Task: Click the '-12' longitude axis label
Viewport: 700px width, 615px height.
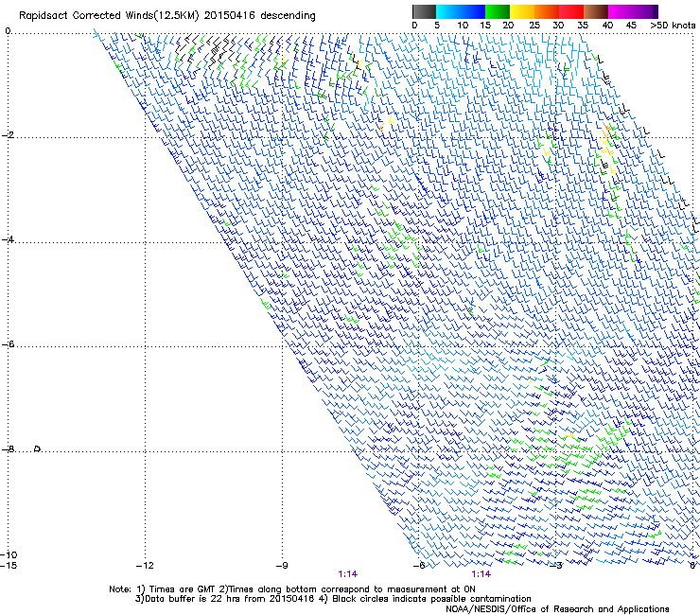Action: [x=145, y=566]
